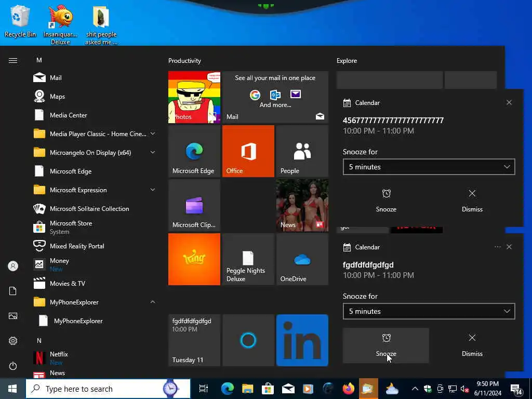Focus the Type here to search box

108,389
